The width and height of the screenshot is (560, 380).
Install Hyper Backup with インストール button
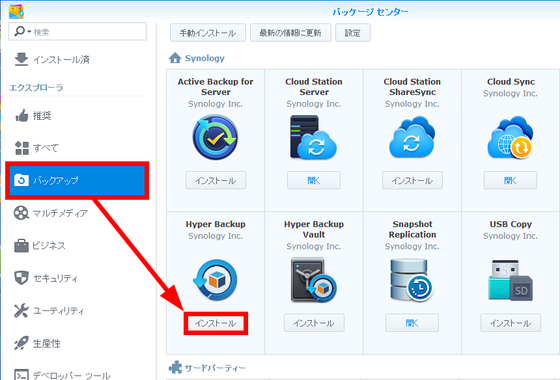(215, 323)
